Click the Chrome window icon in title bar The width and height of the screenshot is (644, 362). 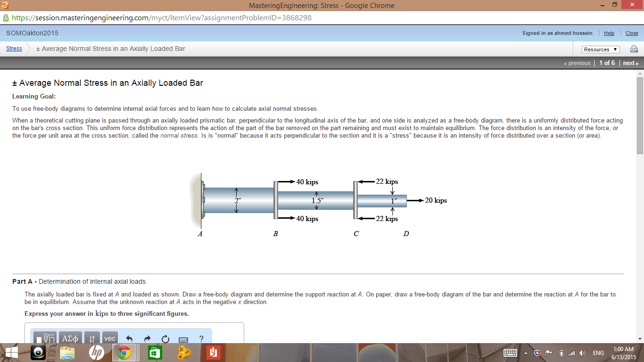click(x=5, y=5)
